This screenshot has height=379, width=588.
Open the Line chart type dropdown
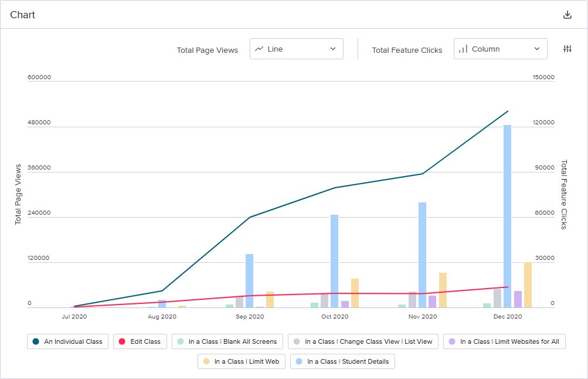296,49
